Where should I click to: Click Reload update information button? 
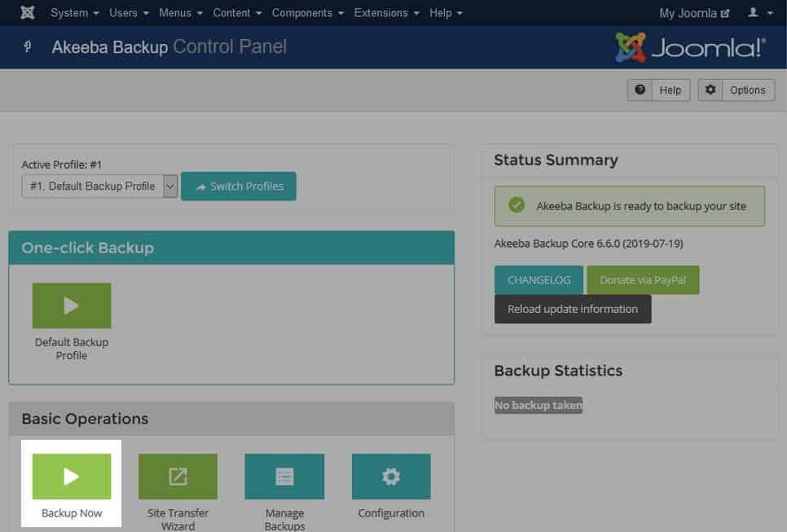coord(573,309)
